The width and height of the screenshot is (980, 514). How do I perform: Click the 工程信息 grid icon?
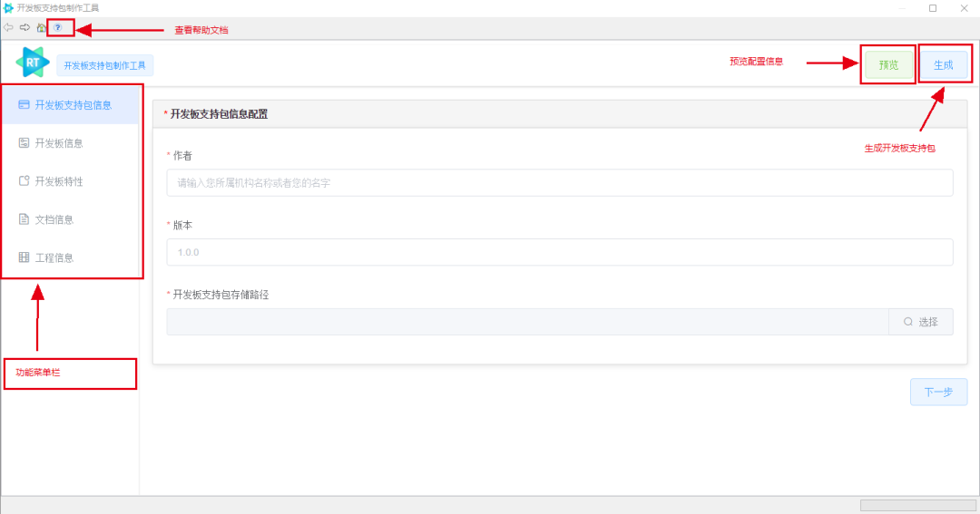24,257
